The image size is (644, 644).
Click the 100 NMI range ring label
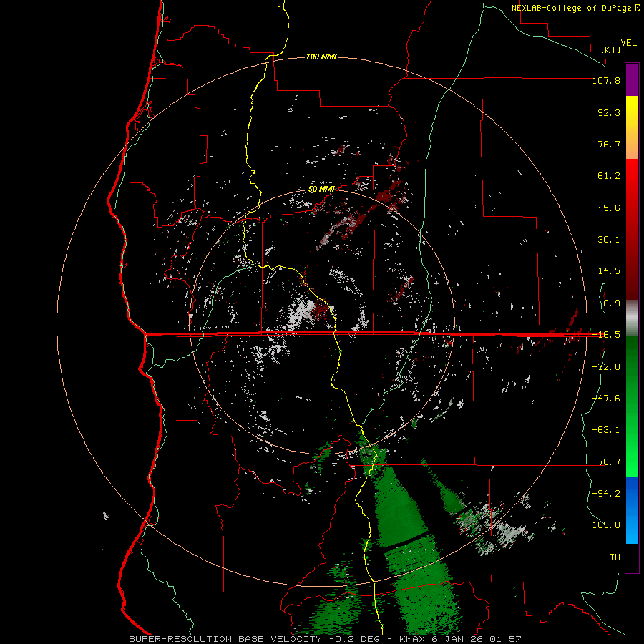pos(321,57)
